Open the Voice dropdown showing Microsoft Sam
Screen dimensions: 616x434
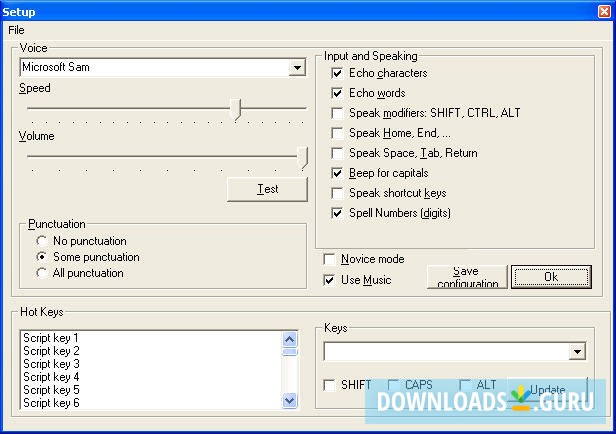[297, 68]
